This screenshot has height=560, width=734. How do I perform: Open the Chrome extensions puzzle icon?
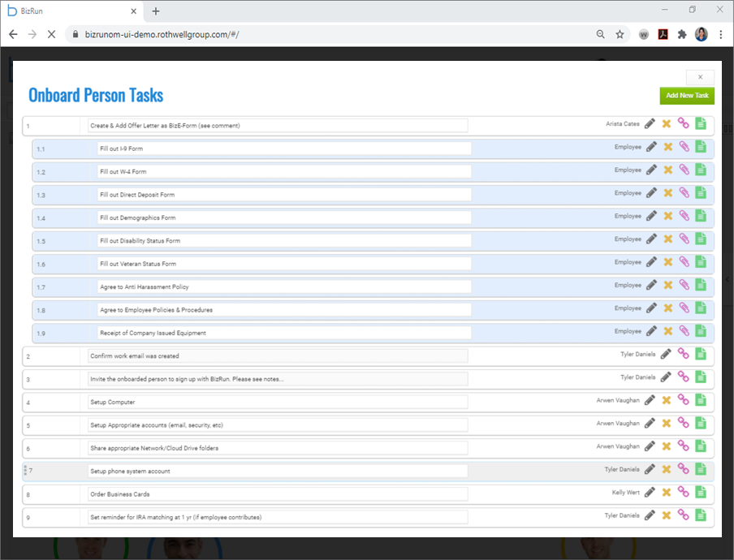click(682, 35)
